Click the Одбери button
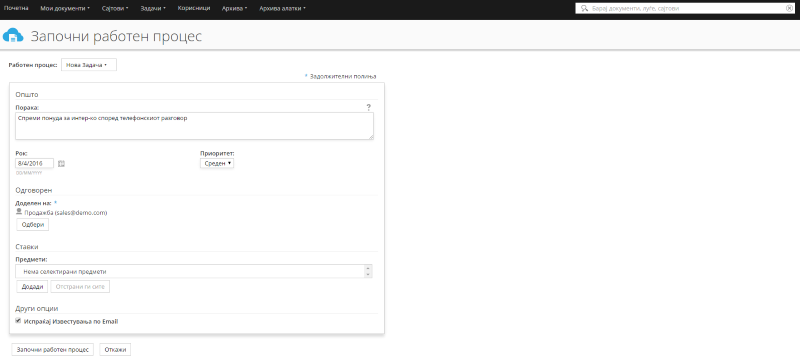 pyautogui.click(x=33, y=225)
